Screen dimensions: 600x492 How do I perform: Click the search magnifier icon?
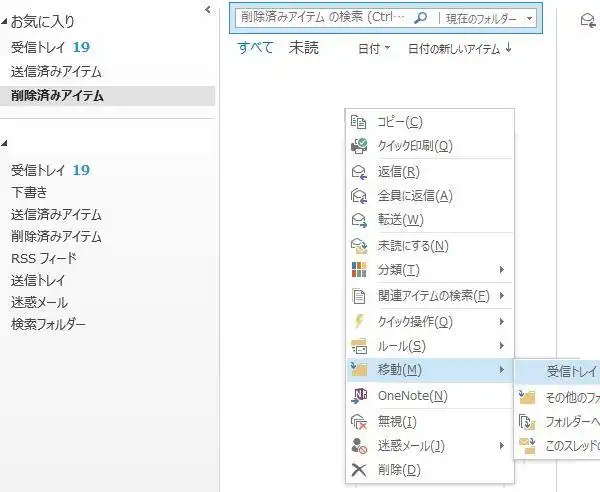pyautogui.click(x=421, y=18)
